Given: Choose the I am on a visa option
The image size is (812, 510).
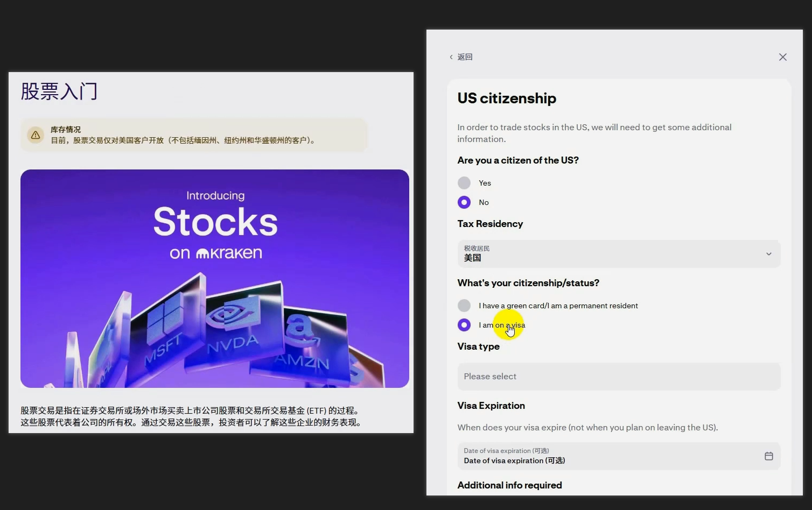Looking at the screenshot, I should pos(464,325).
